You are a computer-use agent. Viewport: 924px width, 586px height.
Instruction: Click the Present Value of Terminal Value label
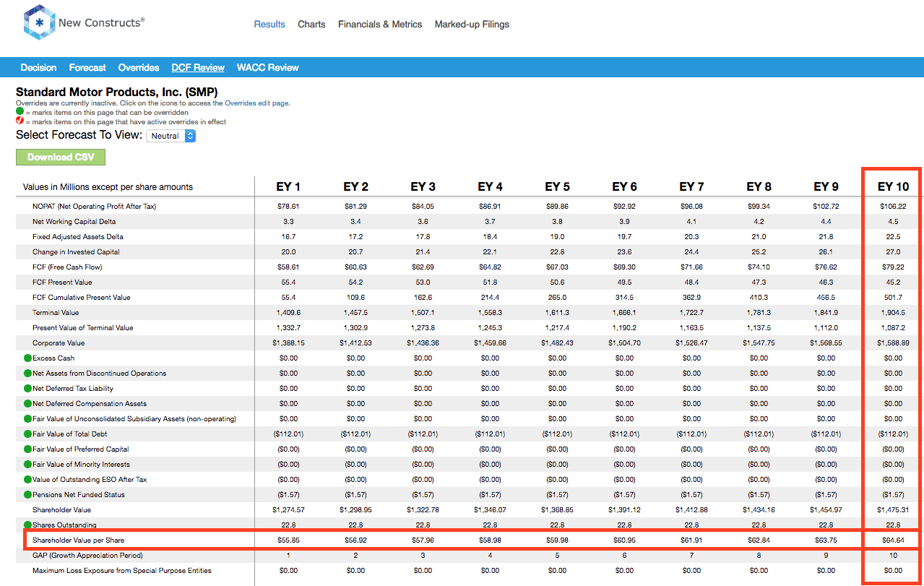pyautogui.click(x=83, y=328)
